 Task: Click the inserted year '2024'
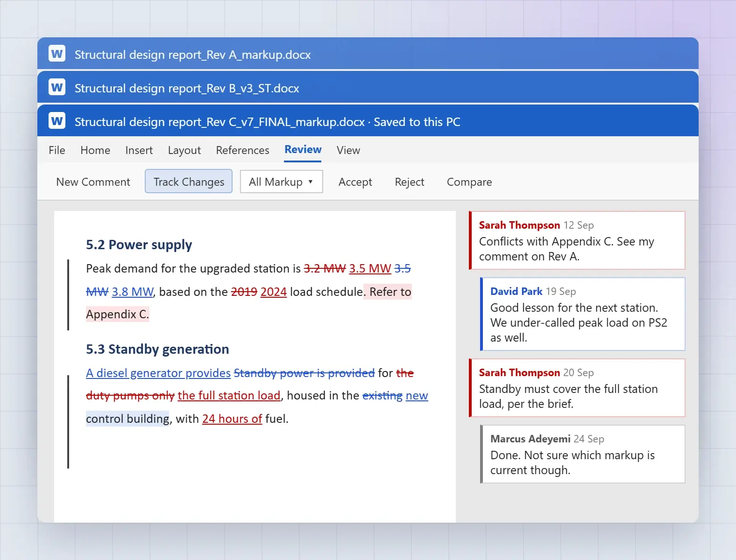tap(274, 292)
